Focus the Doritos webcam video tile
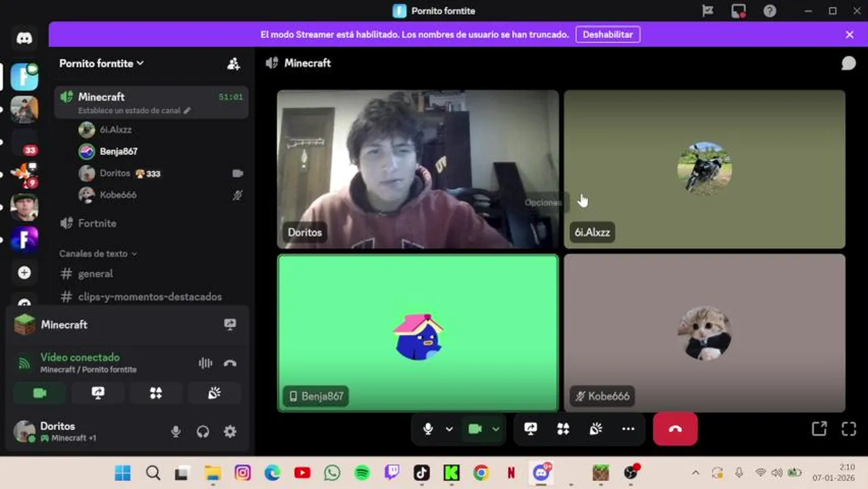The image size is (868, 489). (x=418, y=169)
